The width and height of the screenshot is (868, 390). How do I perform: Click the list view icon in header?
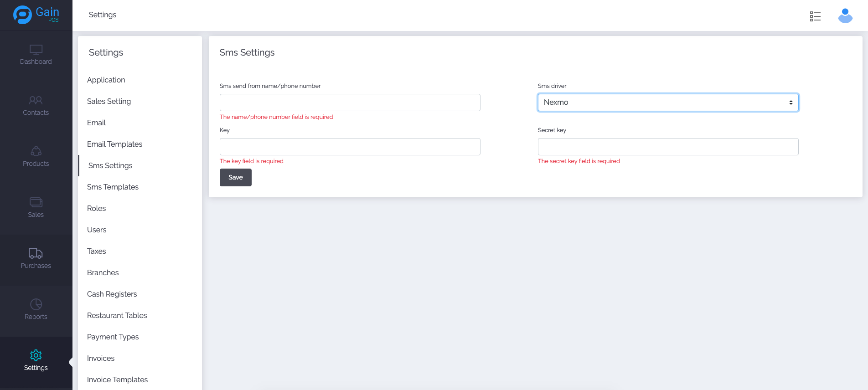tap(815, 16)
